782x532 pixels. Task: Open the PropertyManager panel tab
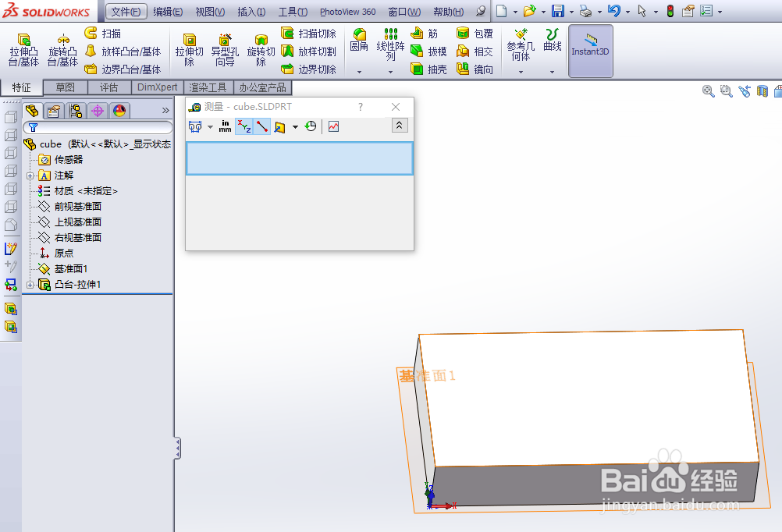pos(54,111)
